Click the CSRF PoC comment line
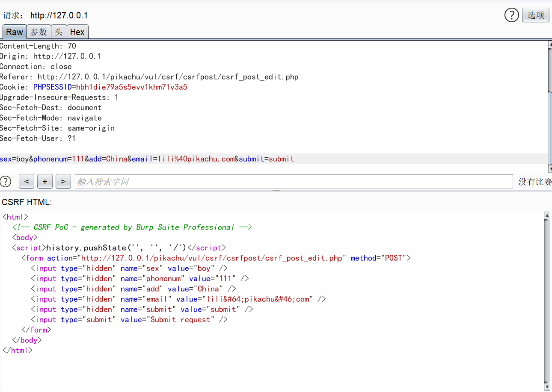552x392 pixels. [132, 227]
